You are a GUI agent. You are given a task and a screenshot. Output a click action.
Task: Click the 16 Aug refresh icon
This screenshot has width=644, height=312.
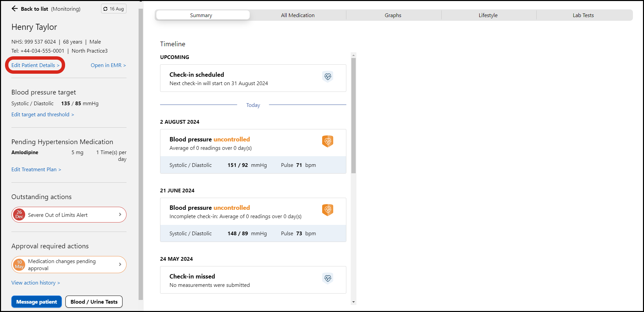(106, 9)
